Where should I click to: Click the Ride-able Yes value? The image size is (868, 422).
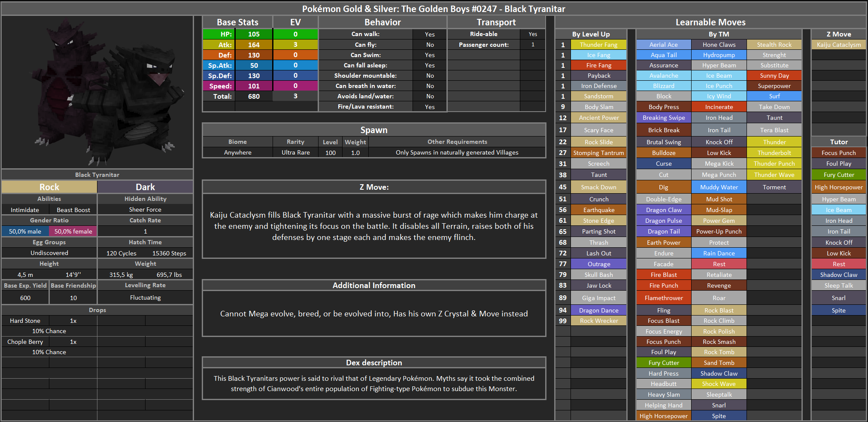pos(533,34)
